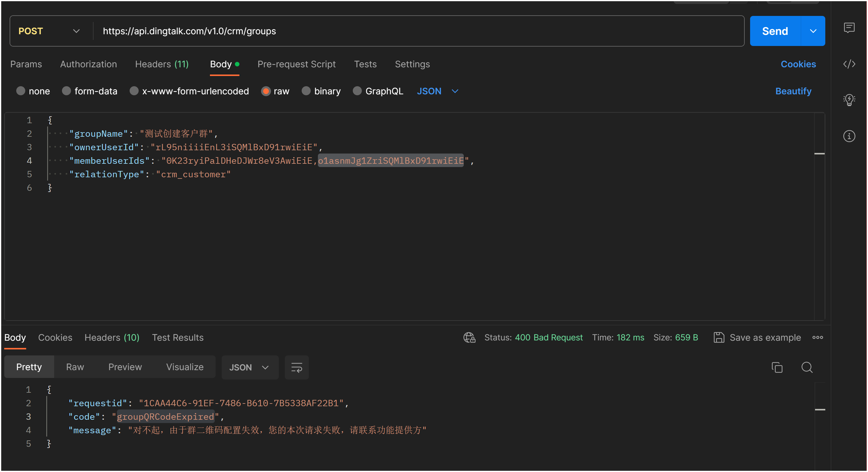868x472 pixels.
Task: Click the request editor minimap scrollbar
Action: pyautogui.click(x=819, y=216)
